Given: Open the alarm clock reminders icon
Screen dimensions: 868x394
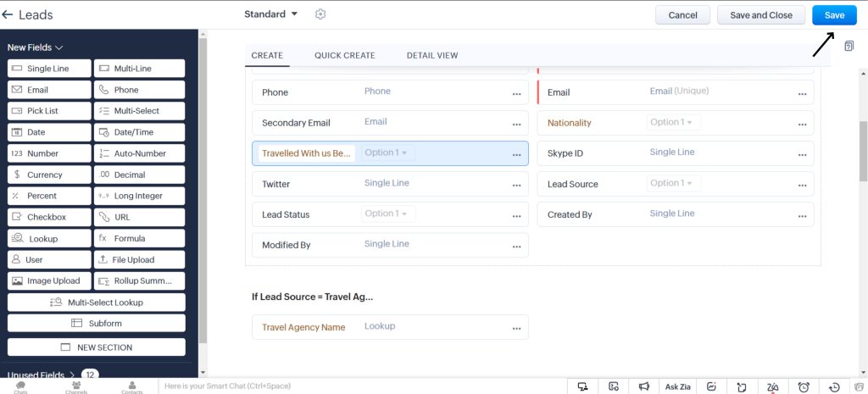Looking at the screenshot, I should point(804,386).
